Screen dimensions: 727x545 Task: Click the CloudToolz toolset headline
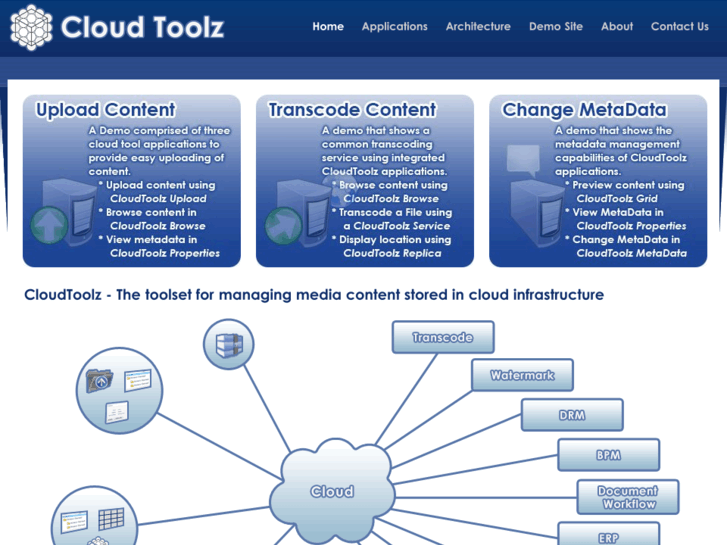[x=314, y=295]
